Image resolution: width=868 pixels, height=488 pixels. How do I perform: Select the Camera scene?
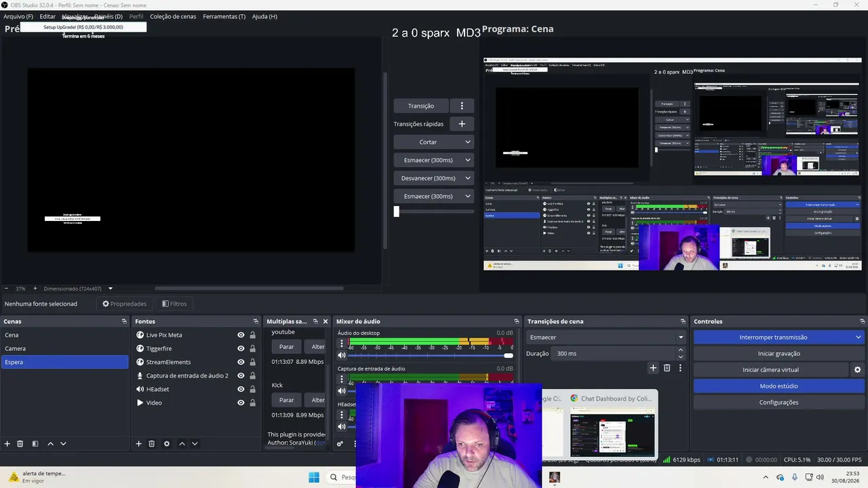click(x=64, y=348)
